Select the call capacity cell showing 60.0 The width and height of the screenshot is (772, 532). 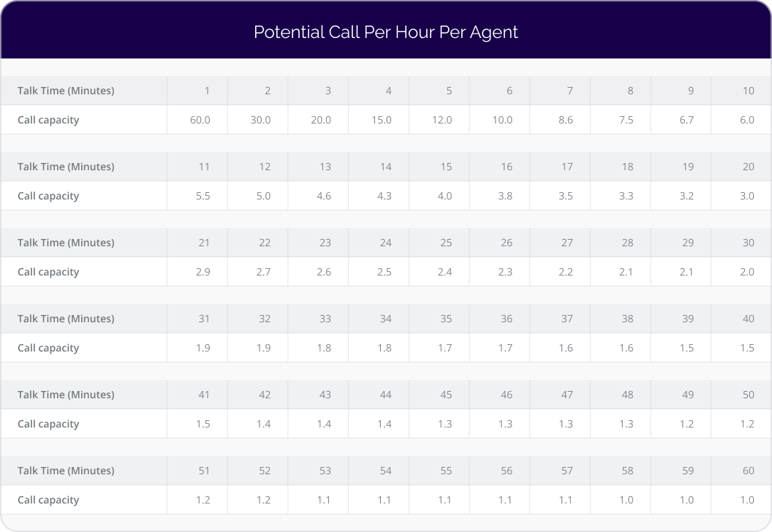pyautogui.click(x=197, y=120)
